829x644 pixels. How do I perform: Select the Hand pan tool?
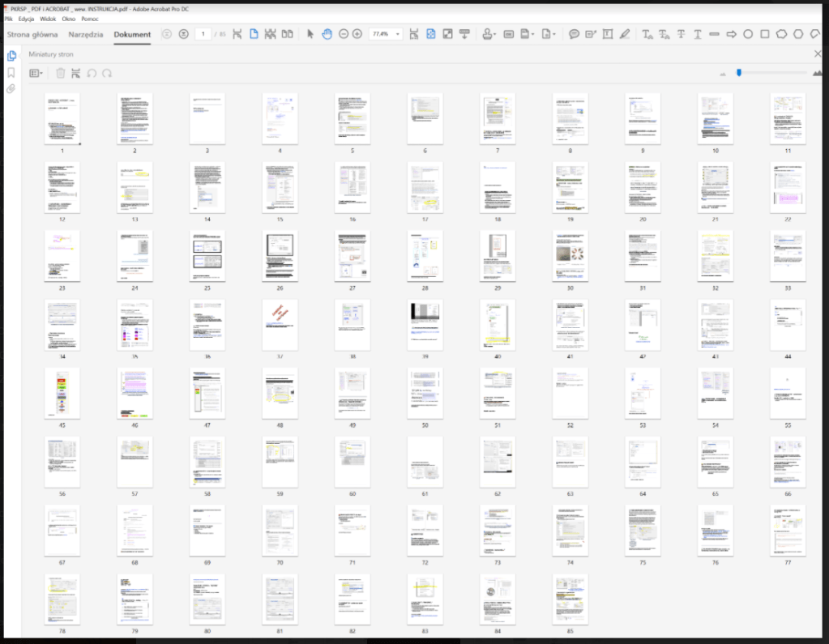click(327, 34)
